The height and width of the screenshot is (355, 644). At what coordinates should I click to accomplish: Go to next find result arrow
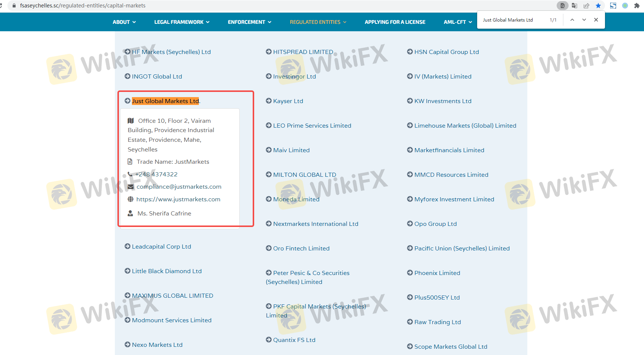point(584,20)
